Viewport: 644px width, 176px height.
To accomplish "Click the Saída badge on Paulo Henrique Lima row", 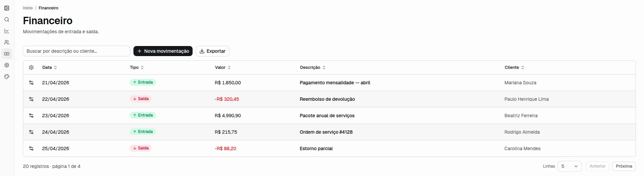I will tap(140, 99).
